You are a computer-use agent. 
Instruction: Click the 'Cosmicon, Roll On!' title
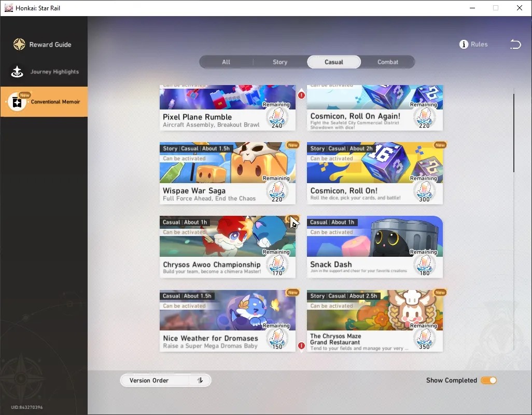pos(344,191)
